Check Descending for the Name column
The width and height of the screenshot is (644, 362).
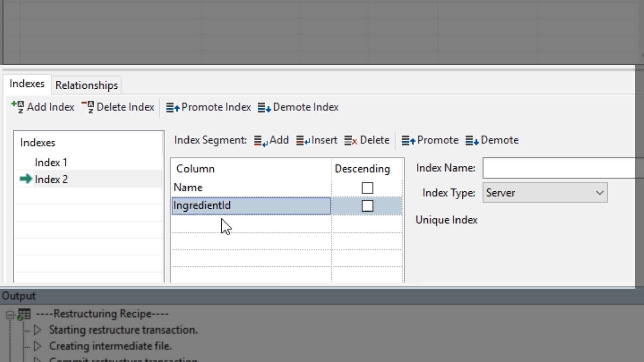pyautogui.click(x=367, y=188)
